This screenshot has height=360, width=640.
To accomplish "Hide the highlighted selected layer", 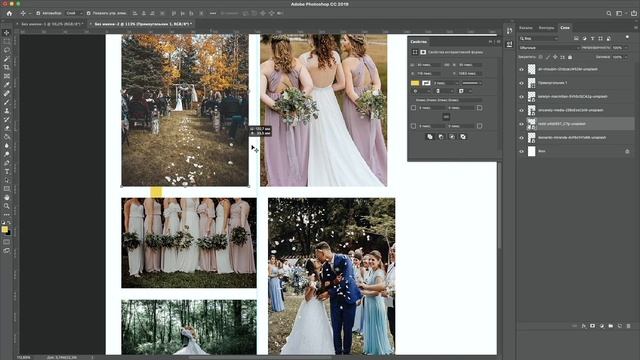I will pyautogui.click(x=521, y=124).
